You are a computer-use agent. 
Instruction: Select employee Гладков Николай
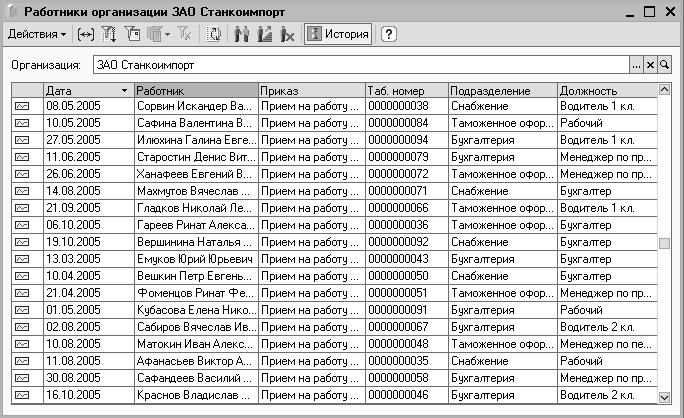tap(196, 208)
